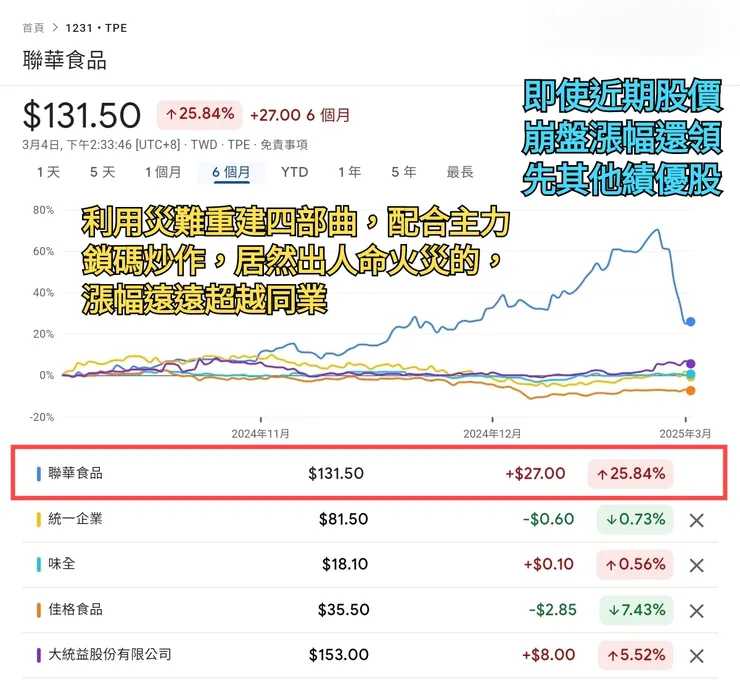Click the ↑0.56% badge for 味全

click(x=635, y=564)
